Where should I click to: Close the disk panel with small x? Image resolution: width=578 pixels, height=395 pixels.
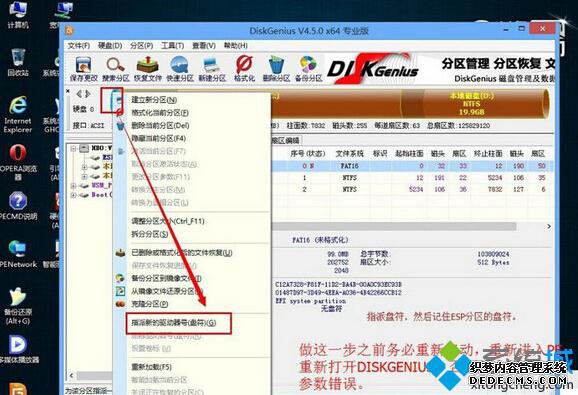[x=68, y=91]
